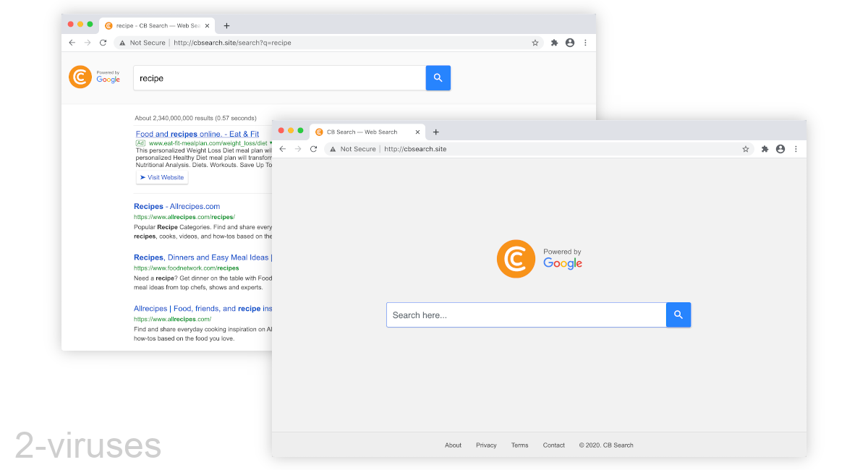Reload the page with the refresh icon

click(x=313, y=148)
